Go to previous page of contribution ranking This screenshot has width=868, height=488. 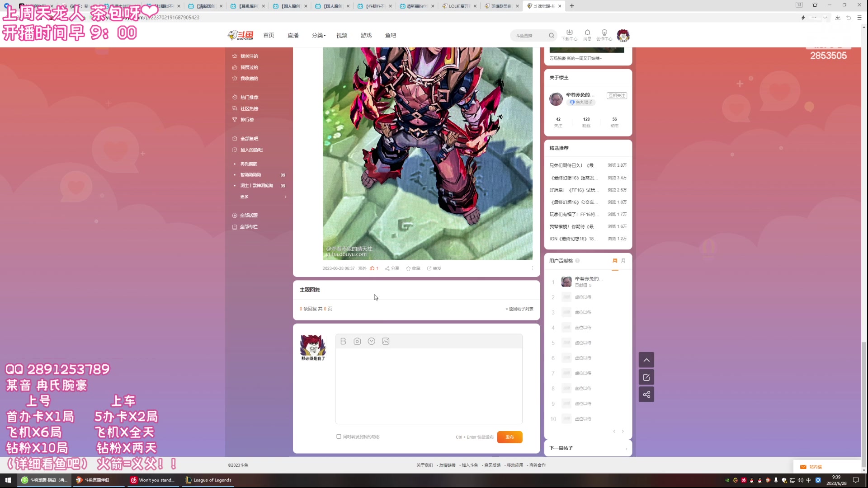click(x=614, y=431)
